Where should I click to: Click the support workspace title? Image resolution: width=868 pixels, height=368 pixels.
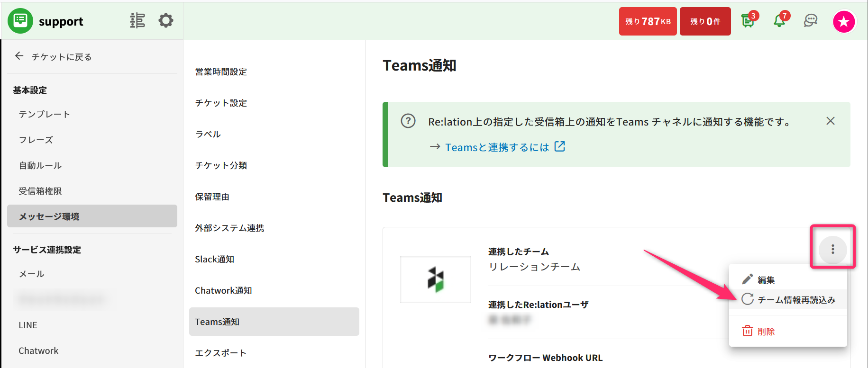tap(61, 21)
